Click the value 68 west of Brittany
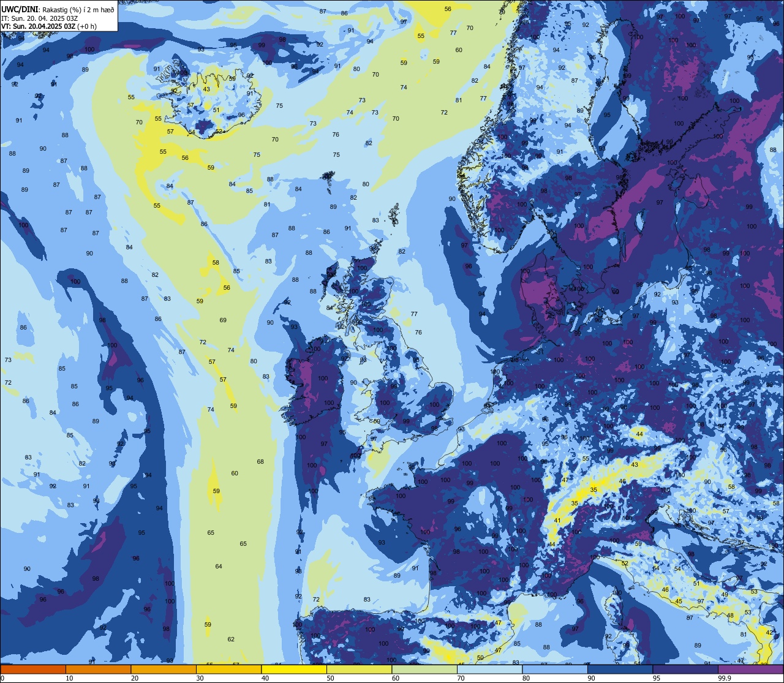Screen dimensions: 784x683 coord(260,462)
